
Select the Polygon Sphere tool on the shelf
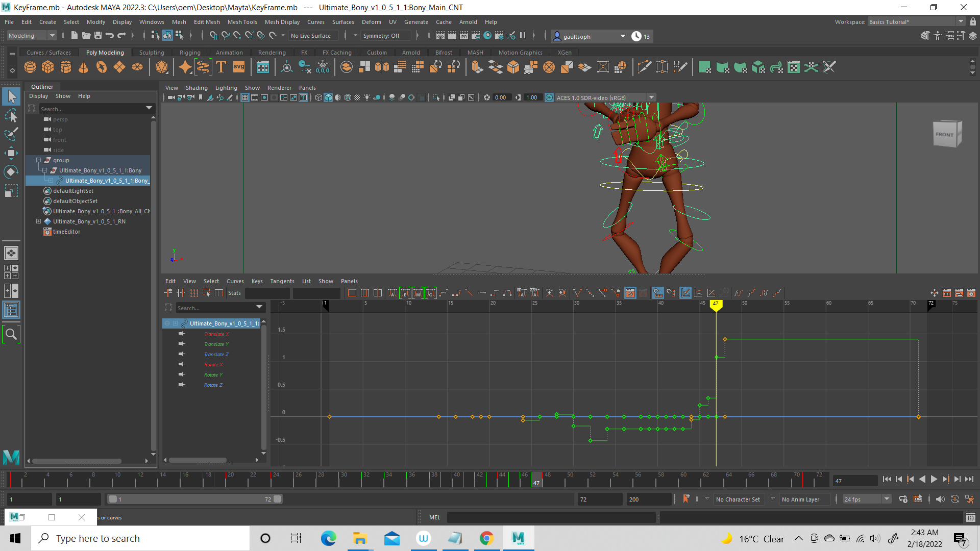pyautogui.click(x=30, y=67)
